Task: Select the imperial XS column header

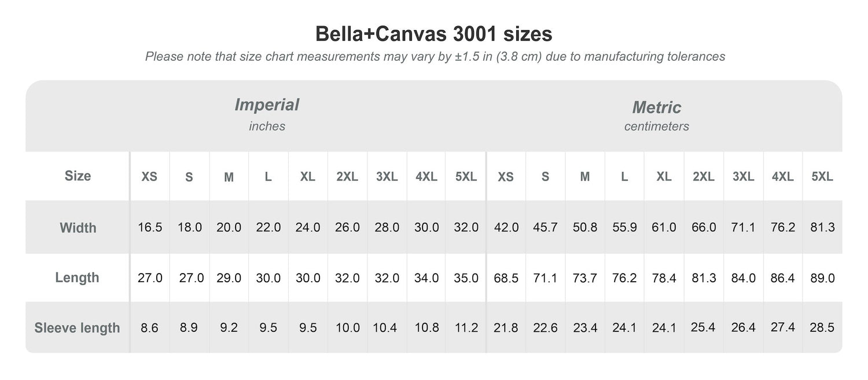Action: tap(149, 177)
